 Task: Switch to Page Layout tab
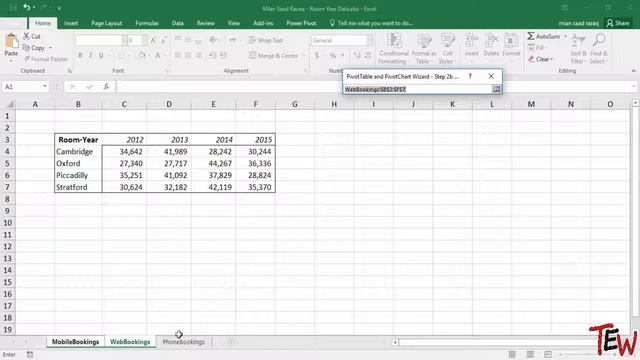tap(107, 23)
